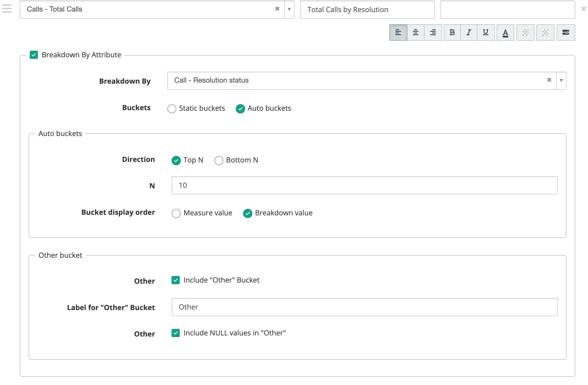This screenshot has height=385, width=588.
Task: Expand the Calls - Total Calls dropdown arrow
Action: [289, 9]
